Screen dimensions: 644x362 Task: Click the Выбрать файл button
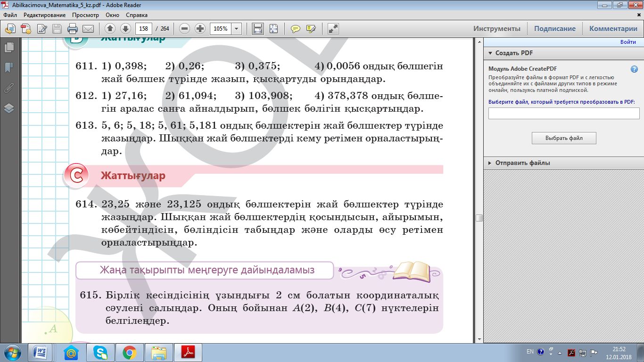(564, 138)
